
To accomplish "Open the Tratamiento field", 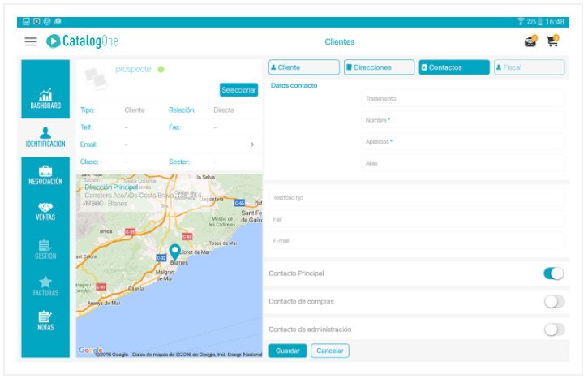I will 462,99.
